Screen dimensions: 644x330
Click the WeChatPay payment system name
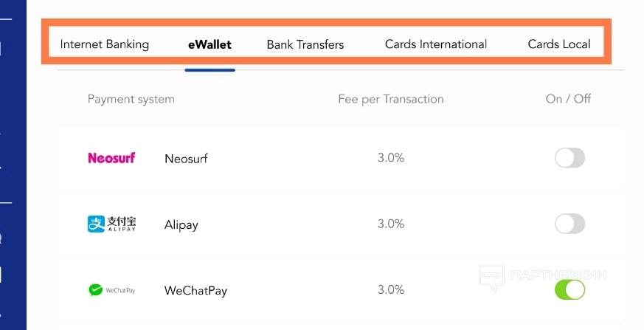point(195,291)
